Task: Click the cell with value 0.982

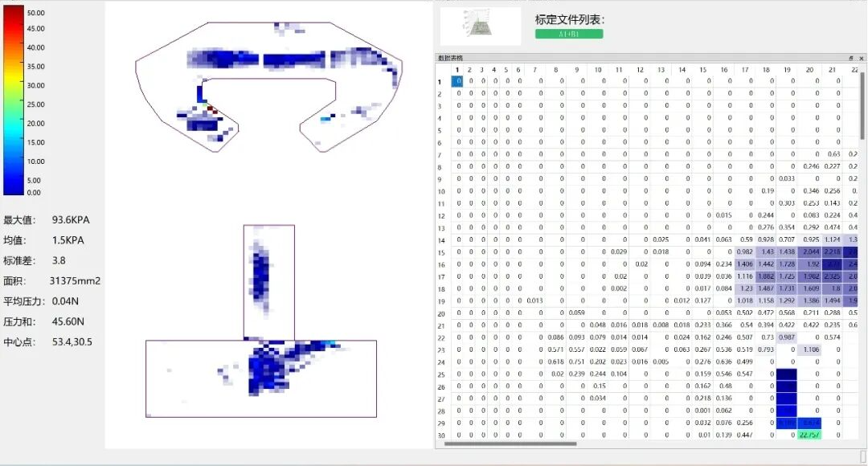Action: click(744, 251)
